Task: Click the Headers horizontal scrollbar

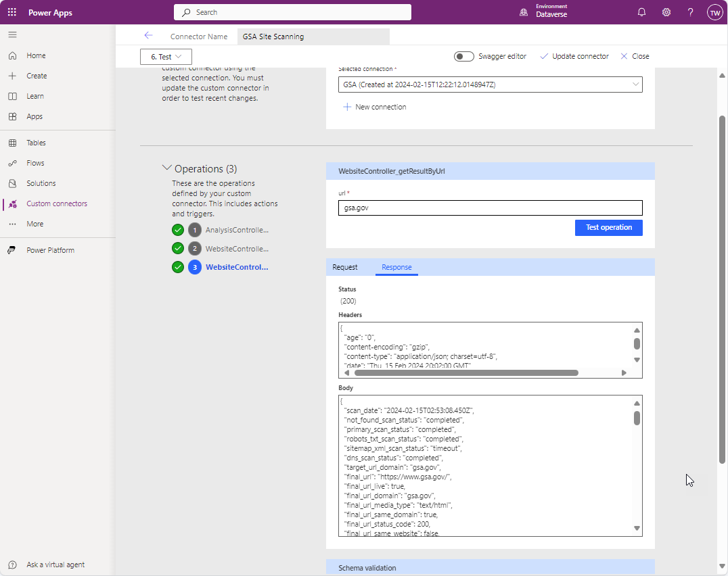Action: (x=466, y=373)
